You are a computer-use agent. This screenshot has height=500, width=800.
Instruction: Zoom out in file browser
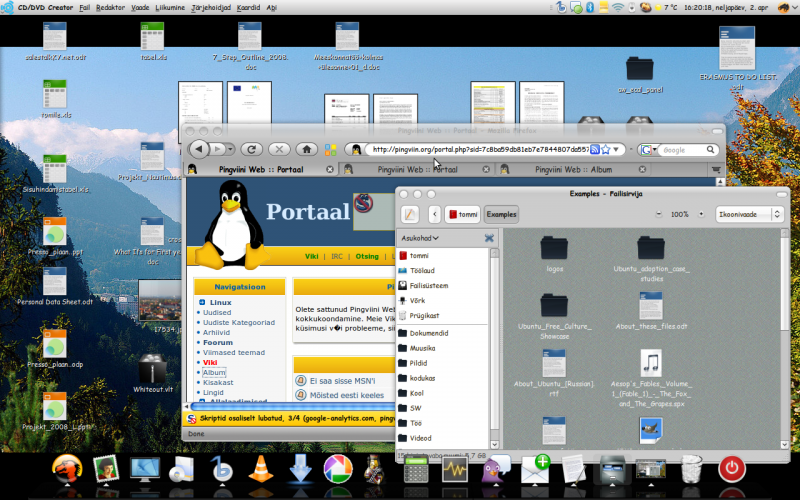[659, 214]
